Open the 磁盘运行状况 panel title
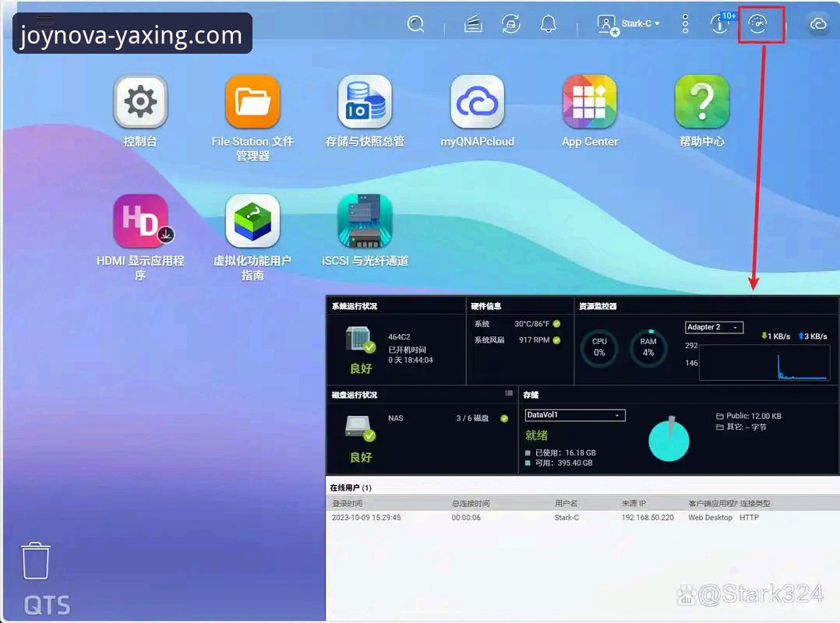This screenshot has height=623, width=840. (x=355, y=395)
